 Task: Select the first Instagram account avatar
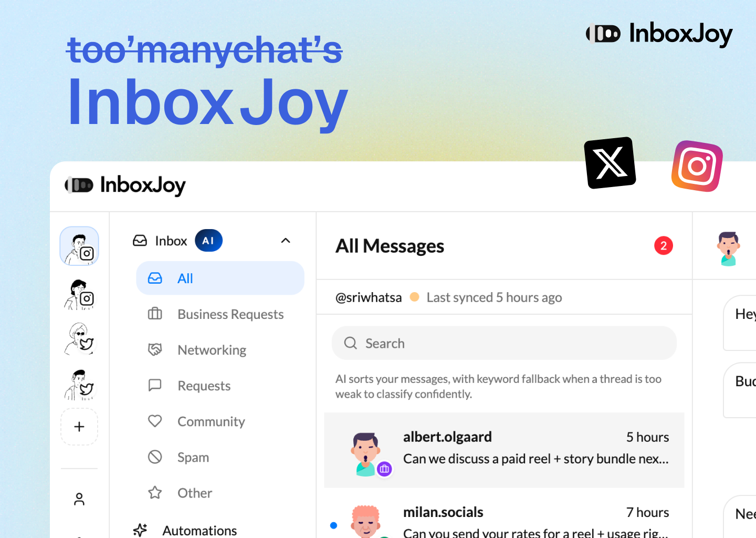tap(79, 246)
